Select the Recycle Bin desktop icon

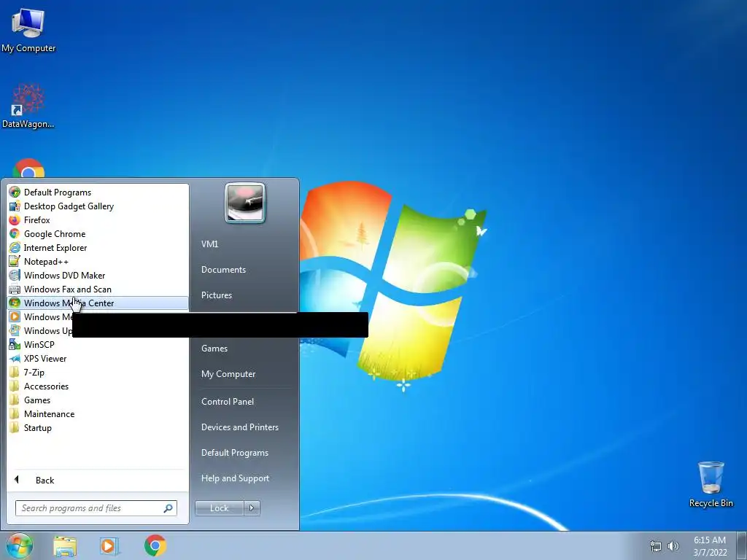(x=711, y=484)
